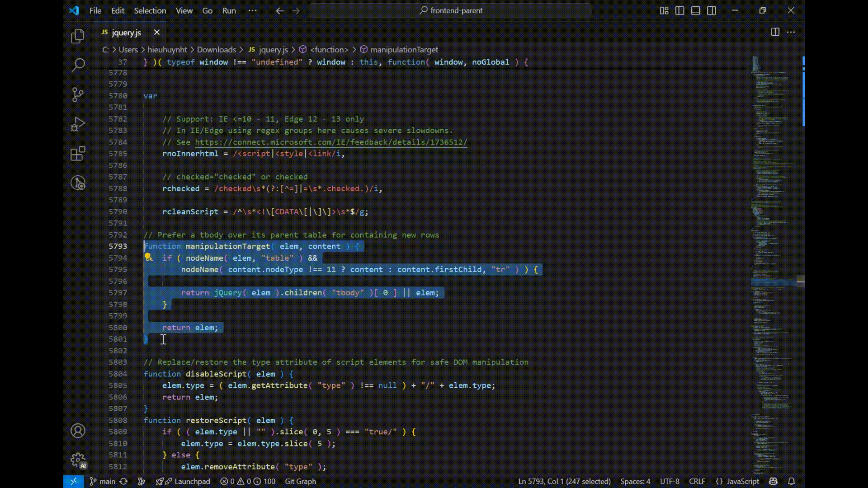Viewport: 868px width, 488px height.
Task: Open the Explorer view in activity bar
Action: 78,36
